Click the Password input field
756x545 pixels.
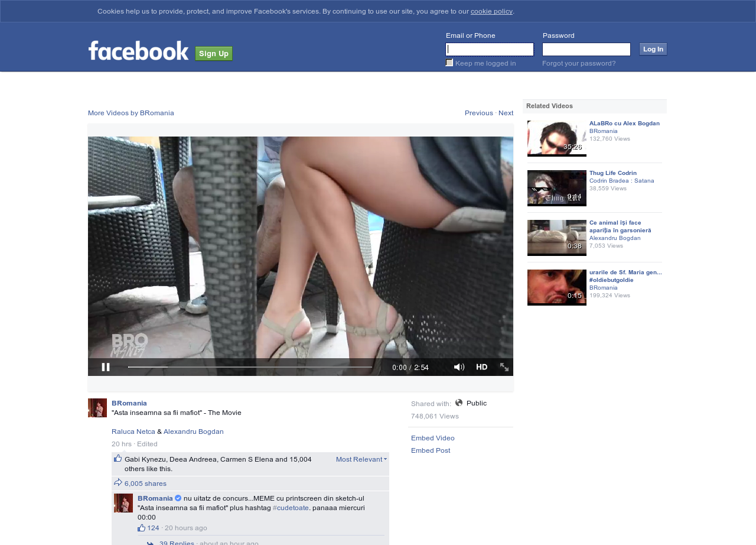[x=586, y=49]
